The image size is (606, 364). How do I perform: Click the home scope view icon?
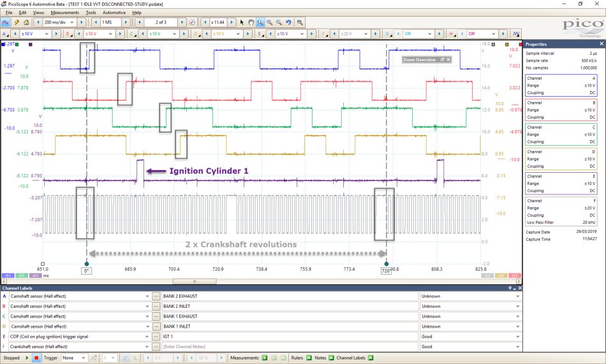(26, 22)
